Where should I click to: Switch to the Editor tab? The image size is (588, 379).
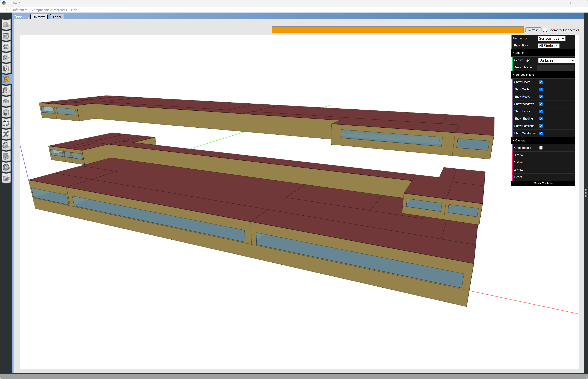tap(57, 17)
